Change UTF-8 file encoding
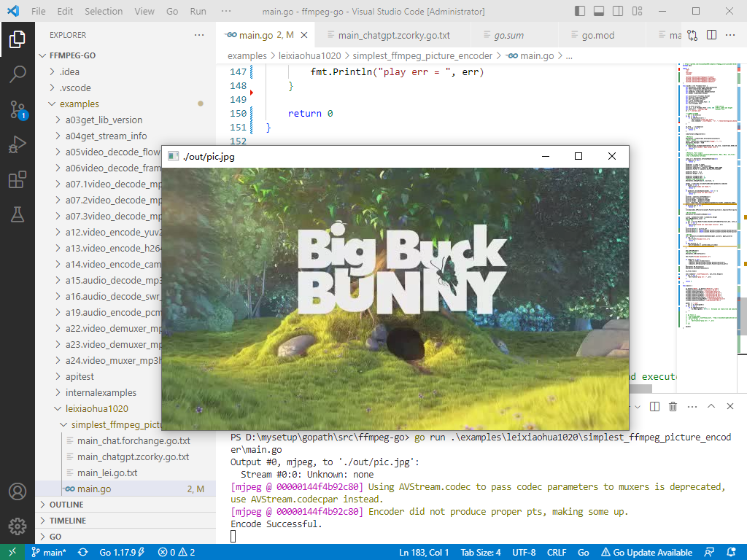 (x=524, y=553)
